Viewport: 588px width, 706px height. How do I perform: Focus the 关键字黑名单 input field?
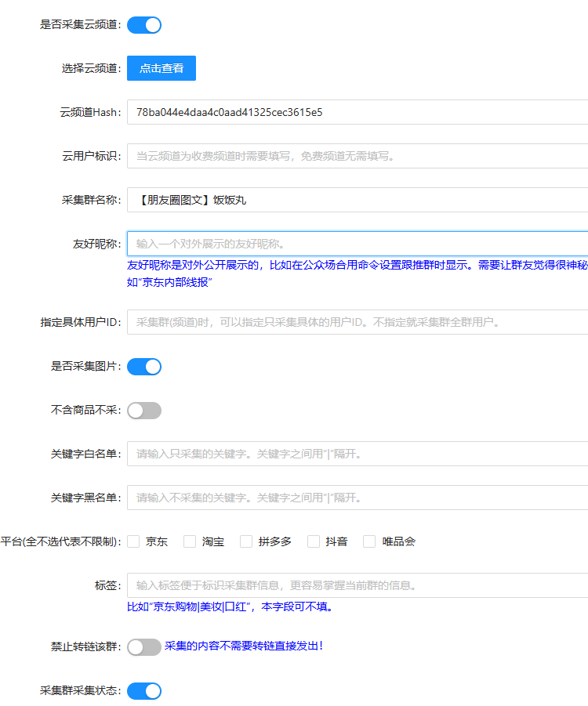coord(358,498)
